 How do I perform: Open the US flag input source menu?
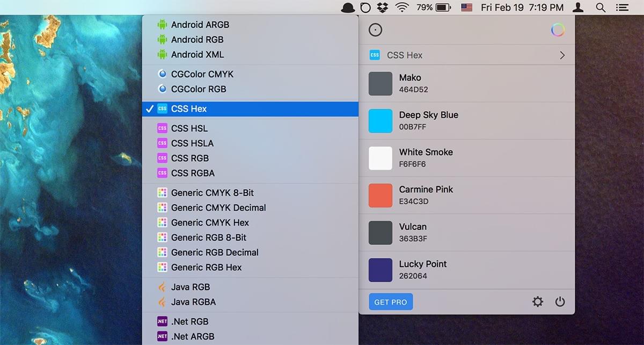pyautogui.click(x=466, y=8)
